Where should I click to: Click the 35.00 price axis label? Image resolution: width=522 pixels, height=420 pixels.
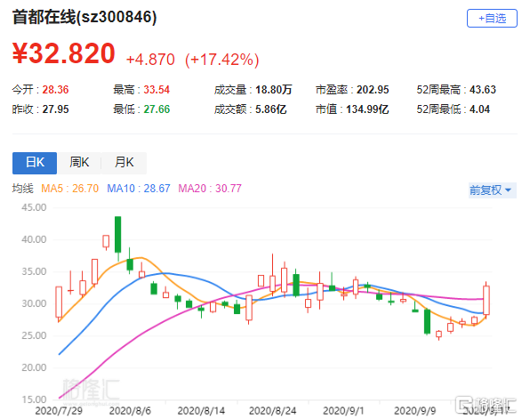click(x=34, y=271)
